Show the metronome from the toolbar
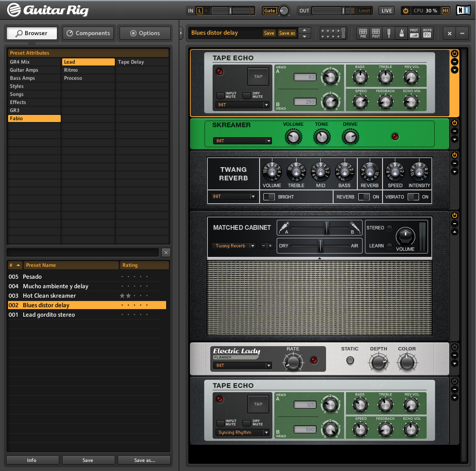The image size is (476, 471). (x=401, y=33)
